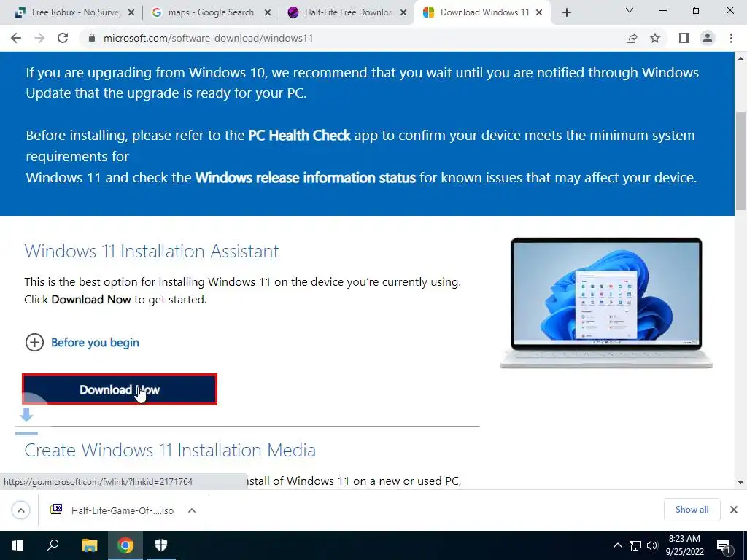
Task: Open the Chrome profile menu
Action: pyautogui.click(x=708, y=38)
